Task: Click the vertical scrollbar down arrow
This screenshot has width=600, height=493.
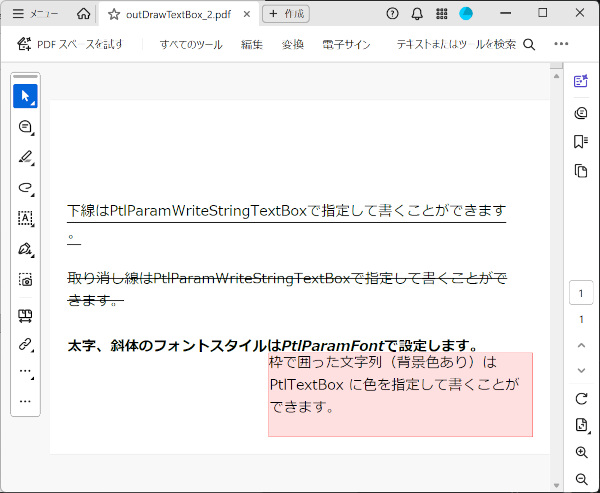Action: tap(556, 485)
